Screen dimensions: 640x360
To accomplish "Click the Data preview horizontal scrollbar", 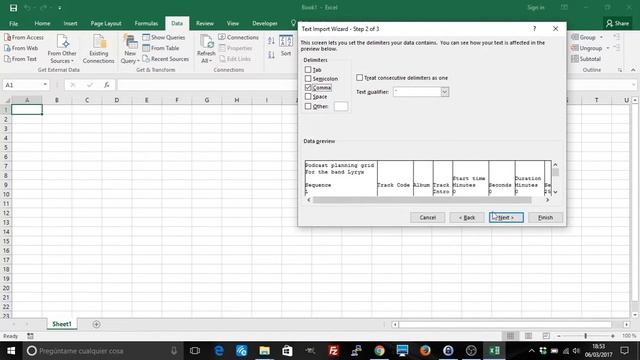I will coord(422,200).
